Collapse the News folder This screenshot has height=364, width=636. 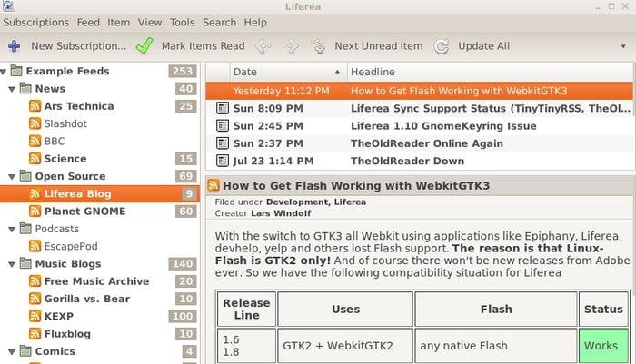pos(12,89)
